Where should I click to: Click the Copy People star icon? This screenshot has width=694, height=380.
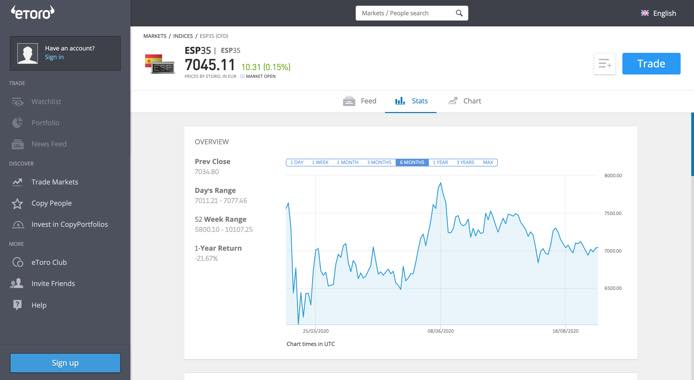(x=17, y=203)
